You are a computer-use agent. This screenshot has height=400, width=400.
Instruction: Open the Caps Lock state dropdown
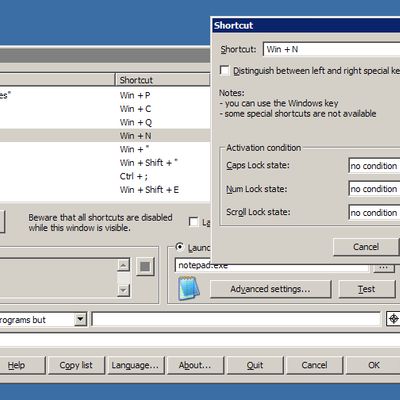tap(374, 166)
